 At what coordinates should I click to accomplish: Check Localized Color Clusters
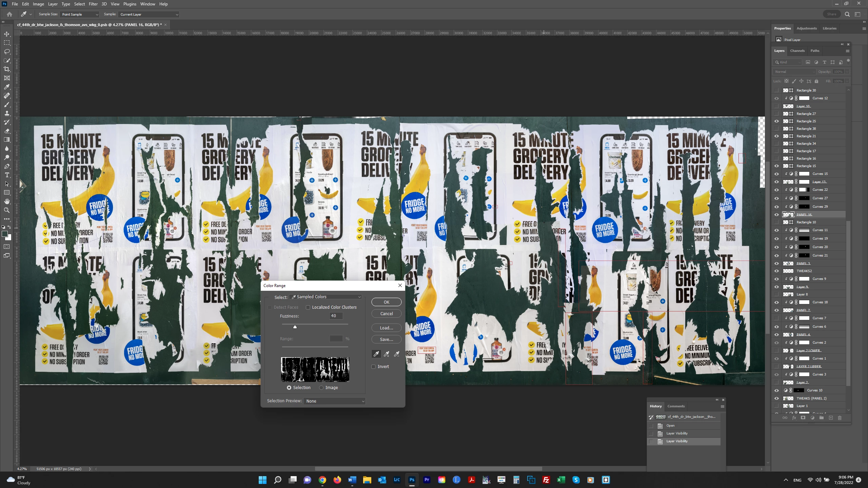tap(308, 307)
